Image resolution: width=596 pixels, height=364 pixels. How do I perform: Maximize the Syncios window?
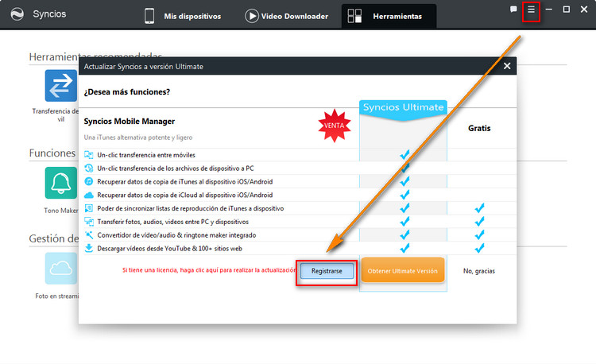pos(567,9)
